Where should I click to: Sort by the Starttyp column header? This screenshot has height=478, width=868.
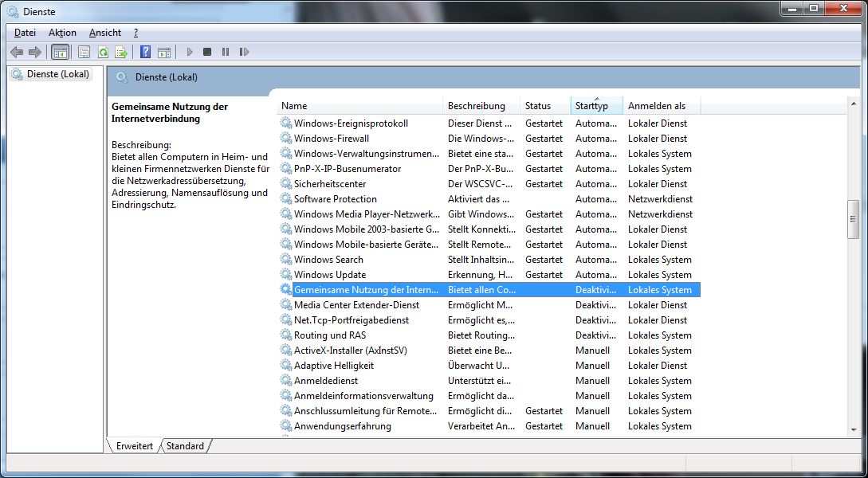[597, 106]
